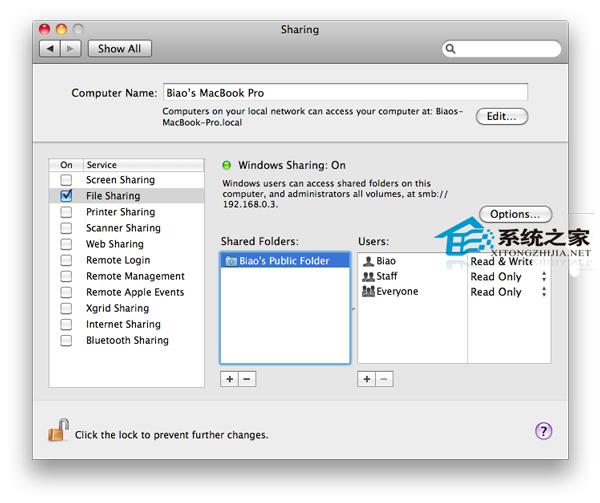The height and width of the screenshot is (503, 600).
Task: Click the green Windows Sharing status indicator
Action: pyautogui.click(x=227, y=165)
